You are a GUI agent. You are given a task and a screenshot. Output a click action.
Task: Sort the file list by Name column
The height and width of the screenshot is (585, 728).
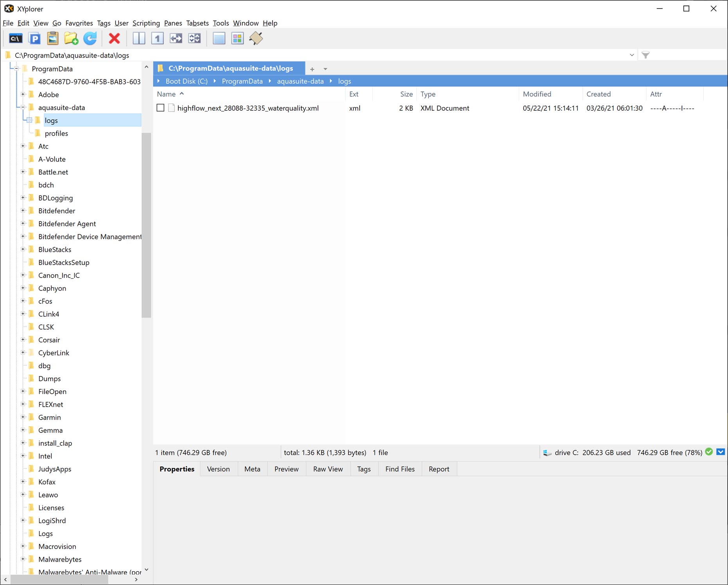click(x=249, y=94)
